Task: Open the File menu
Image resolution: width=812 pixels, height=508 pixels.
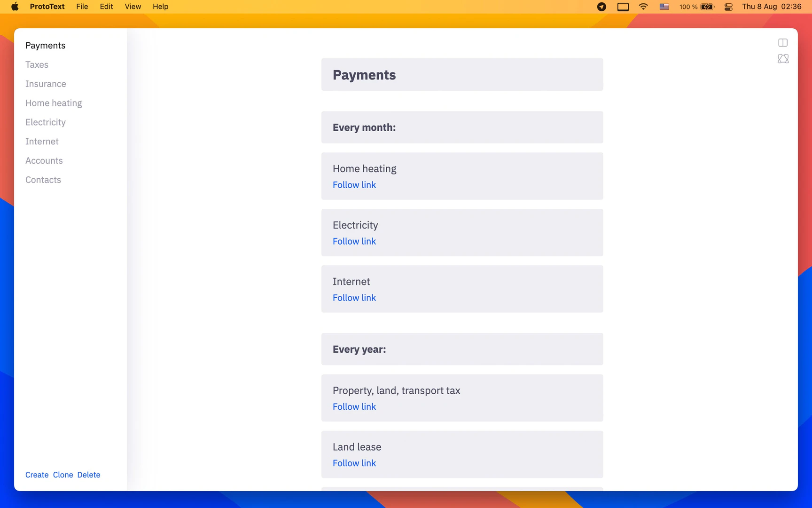Action: 82,7
